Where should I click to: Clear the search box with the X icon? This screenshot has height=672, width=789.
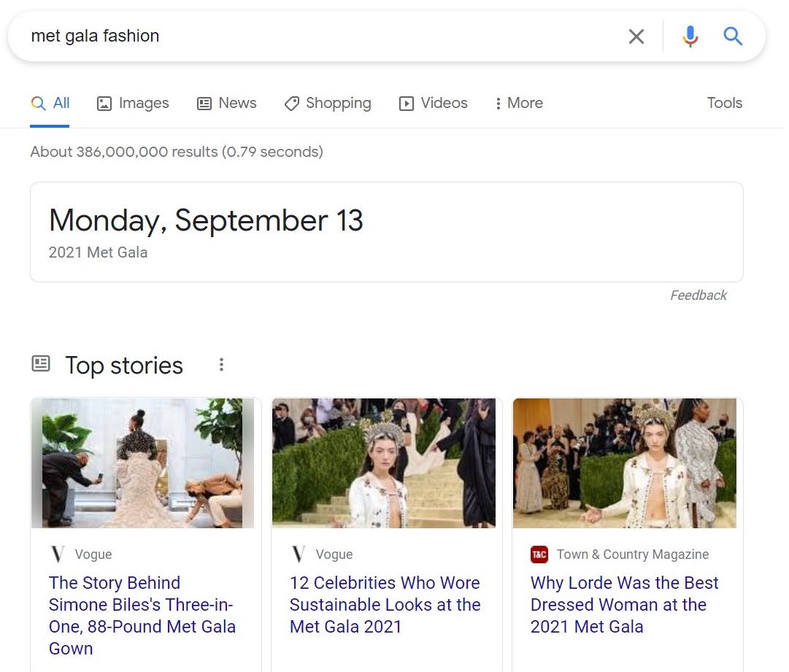636,36
